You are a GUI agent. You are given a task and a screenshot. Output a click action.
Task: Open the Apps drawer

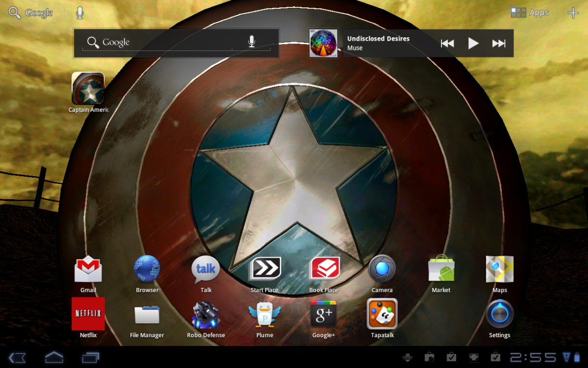[530, 12]
